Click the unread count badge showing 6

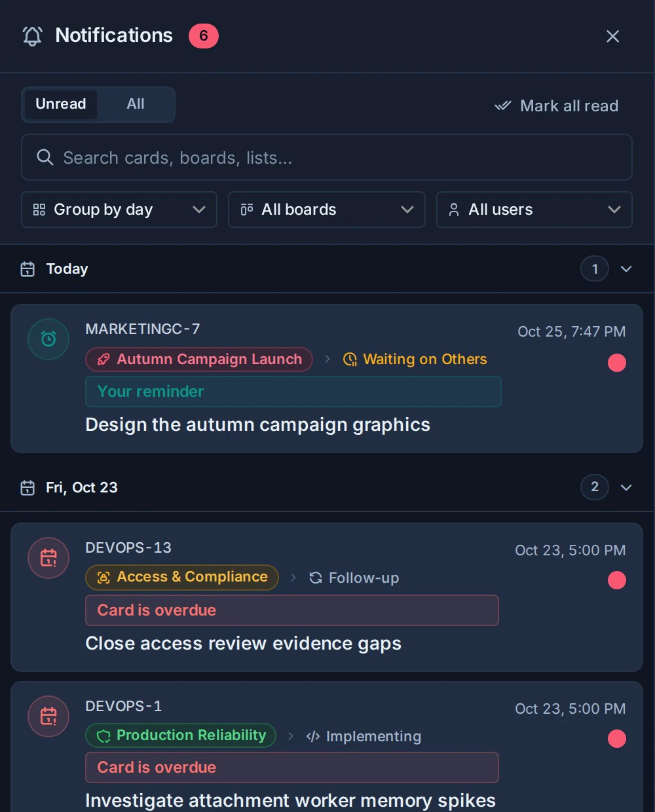pyautogui.click(x=204, y=35)
